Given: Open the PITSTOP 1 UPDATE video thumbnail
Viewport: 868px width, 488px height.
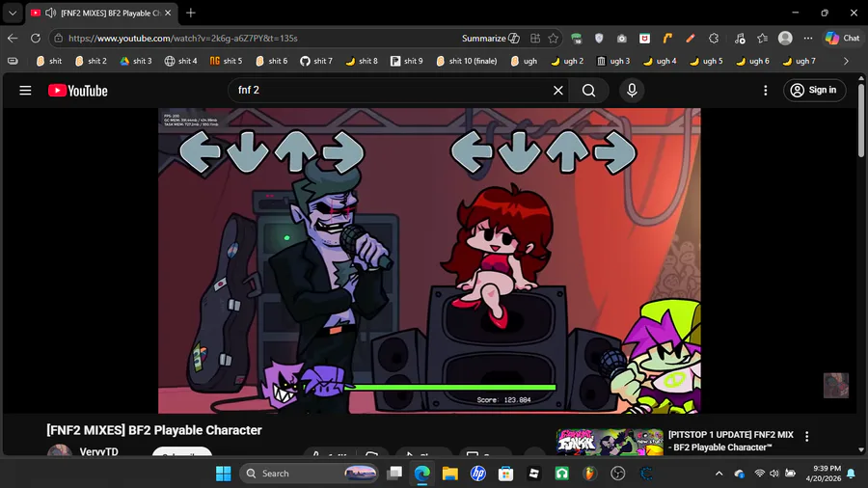Looking at the screenshot, I should [610, 442].
